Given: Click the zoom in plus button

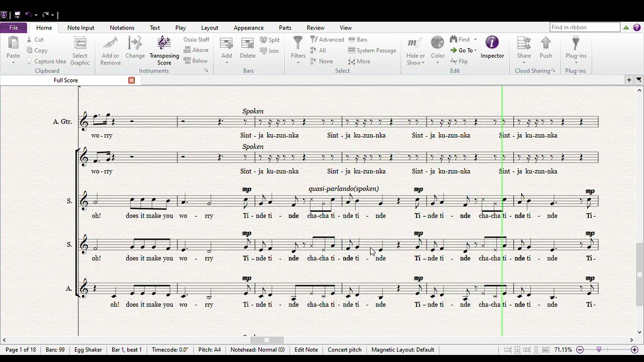Looking at the screenshot, I should (x=634, y=349).
